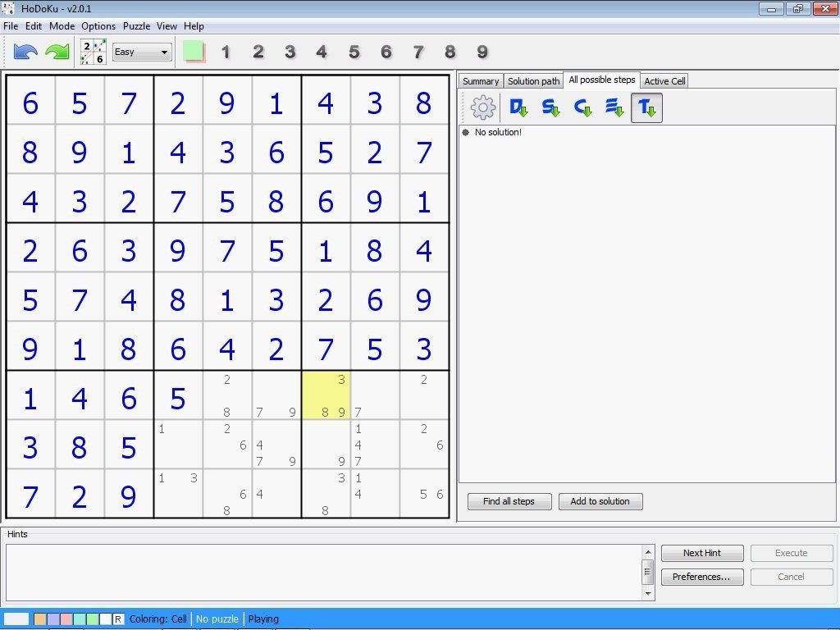
Task: Pick the light green swatch in status bar
Action: tap(92, 619)
